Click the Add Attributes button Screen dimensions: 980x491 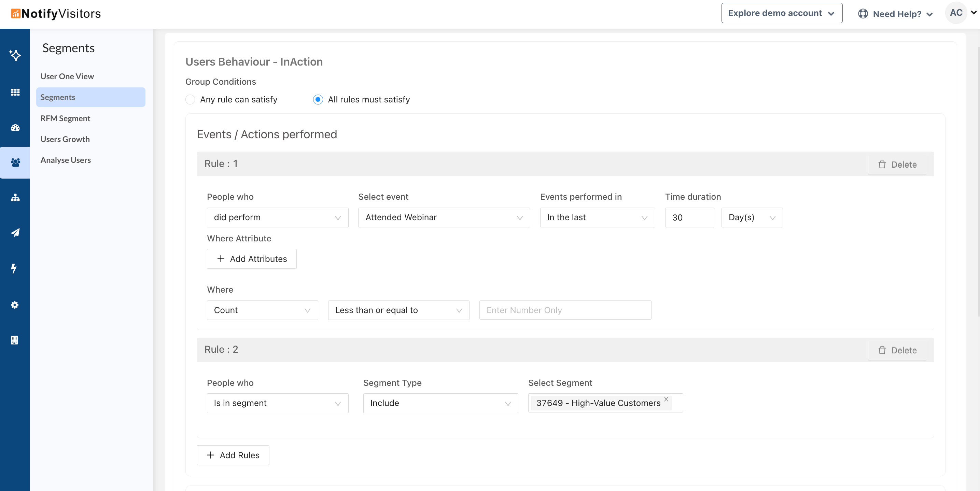click(x=251, y=258)
